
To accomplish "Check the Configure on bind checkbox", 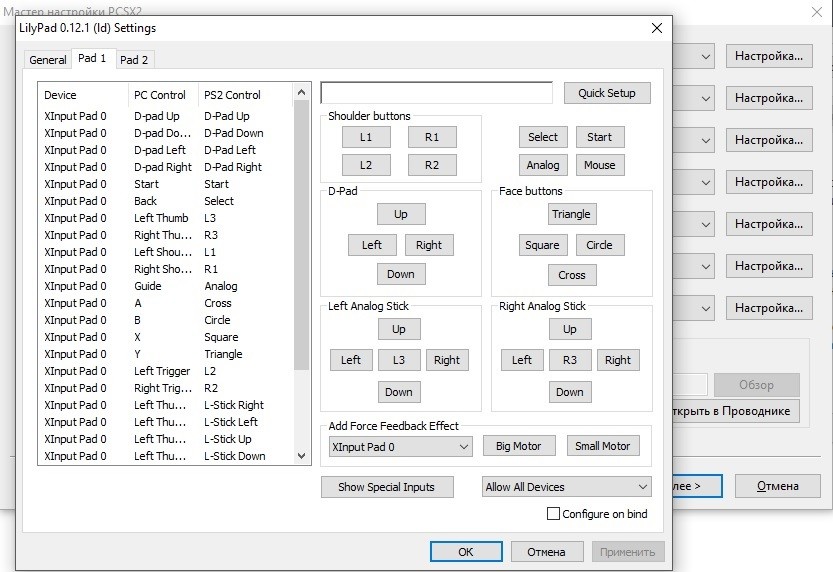I will (553, 514).
